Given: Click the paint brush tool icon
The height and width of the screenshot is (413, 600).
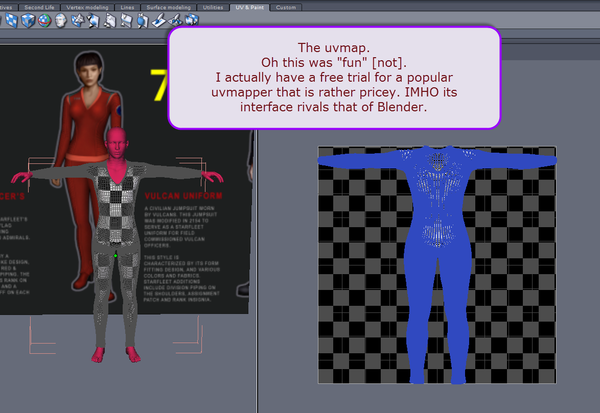Looking at the screenshot, I should tap(159, 20).
